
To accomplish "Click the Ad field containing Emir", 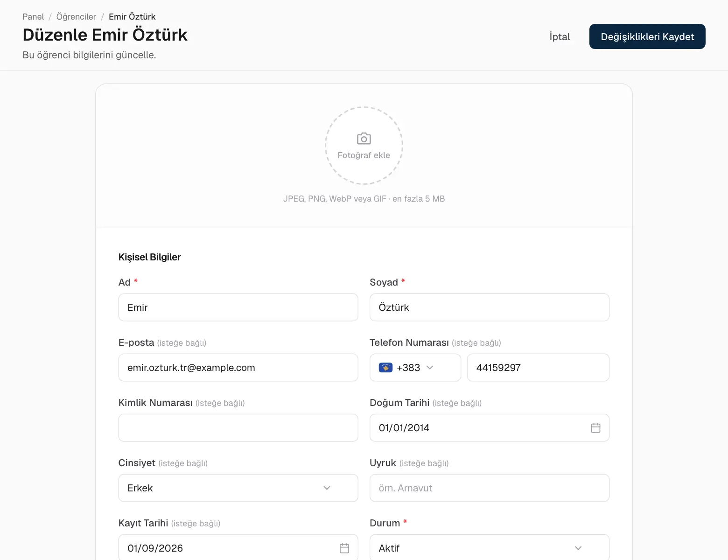I will (x=238, y=307).
